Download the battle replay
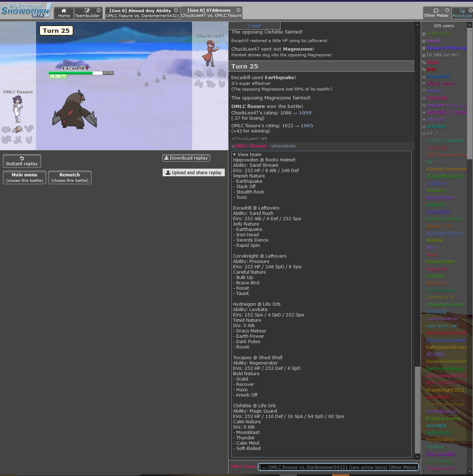The height and width of the screenshot is (476, 473). point(186,158)
